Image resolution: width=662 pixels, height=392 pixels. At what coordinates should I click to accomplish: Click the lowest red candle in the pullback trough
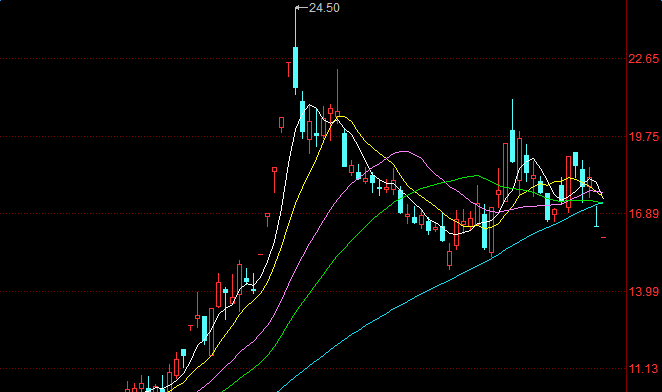click(449, 258)
